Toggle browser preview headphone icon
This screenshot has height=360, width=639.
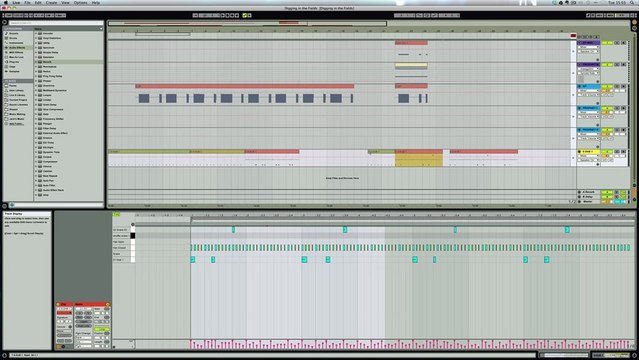point(12,205)
